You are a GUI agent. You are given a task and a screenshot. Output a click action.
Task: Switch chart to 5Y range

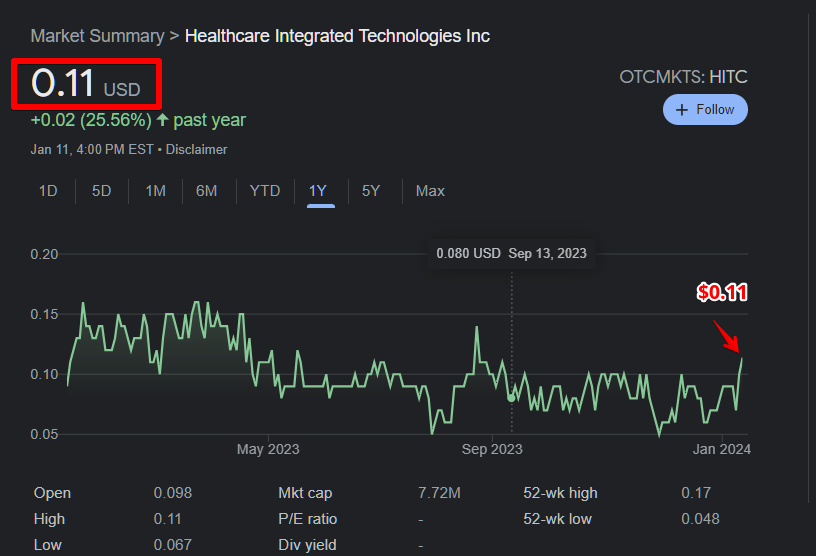371,191
